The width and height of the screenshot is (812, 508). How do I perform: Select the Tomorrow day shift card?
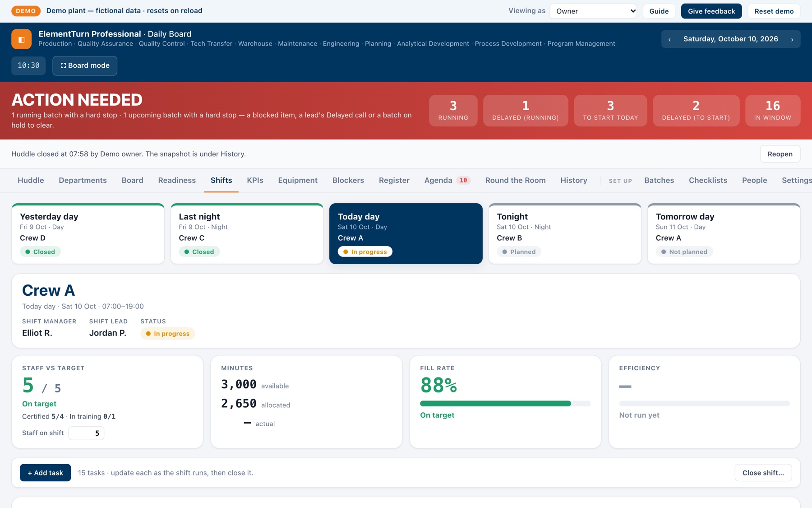point(724,233)
